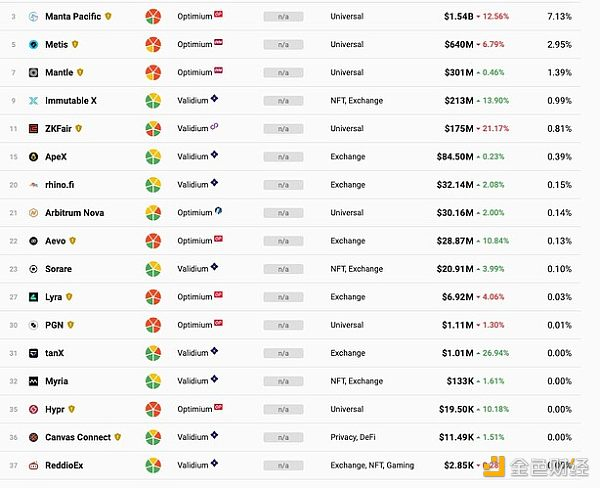Click the Sorare project logo icon
This screenshot has width=600, height=488.
(x=35, y=269)
